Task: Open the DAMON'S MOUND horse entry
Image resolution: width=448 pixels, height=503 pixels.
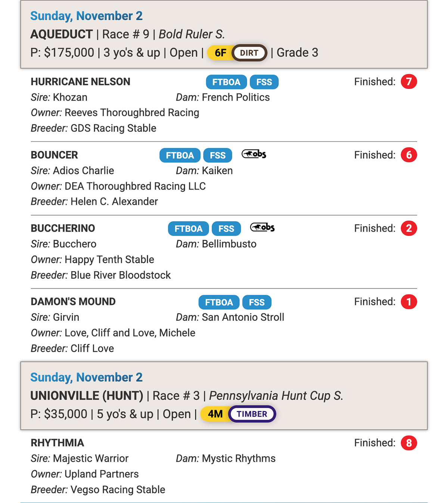Action: pos(73,302)
